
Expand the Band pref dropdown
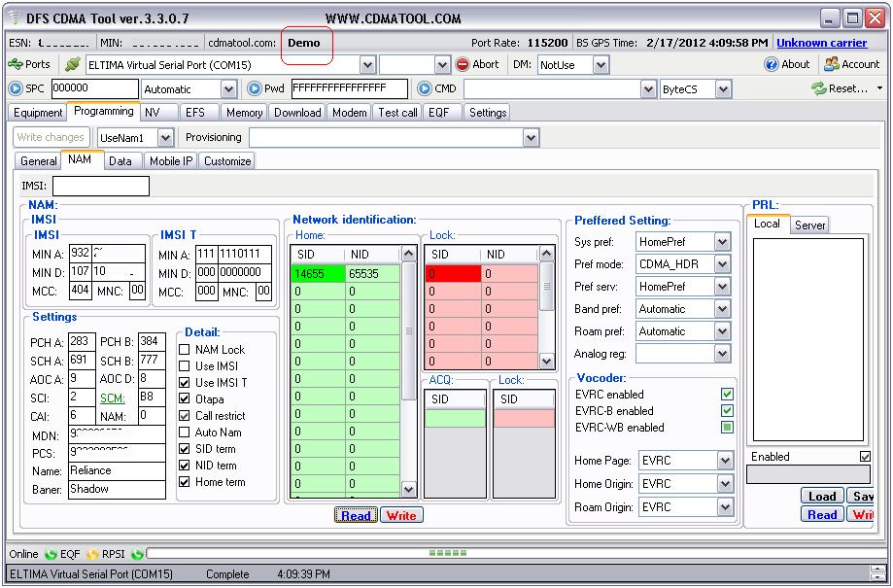(722, 309)
